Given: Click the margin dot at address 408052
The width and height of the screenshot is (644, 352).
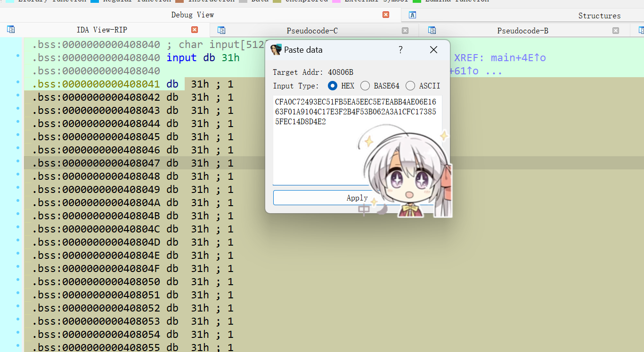Looking at the screenshot, I should 18,306.
